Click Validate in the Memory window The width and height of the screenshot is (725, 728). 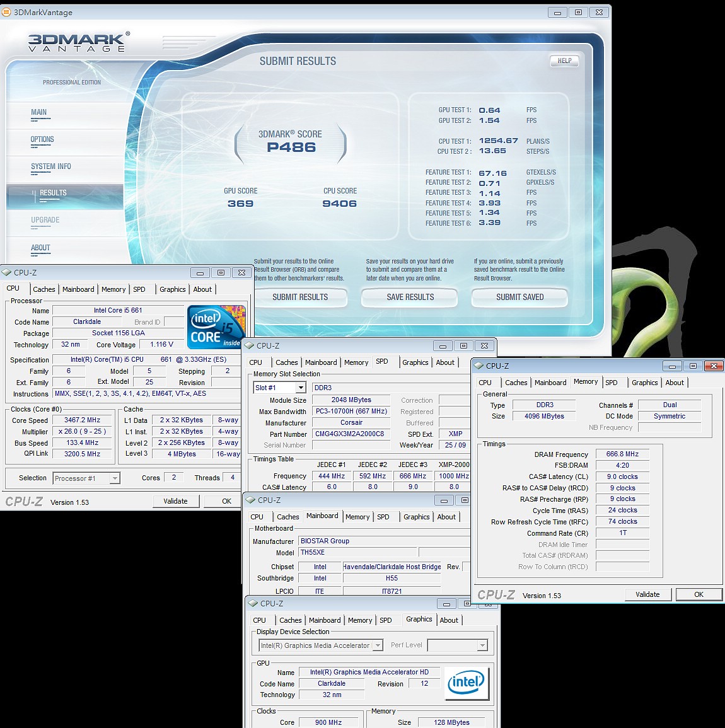(647, 594)
